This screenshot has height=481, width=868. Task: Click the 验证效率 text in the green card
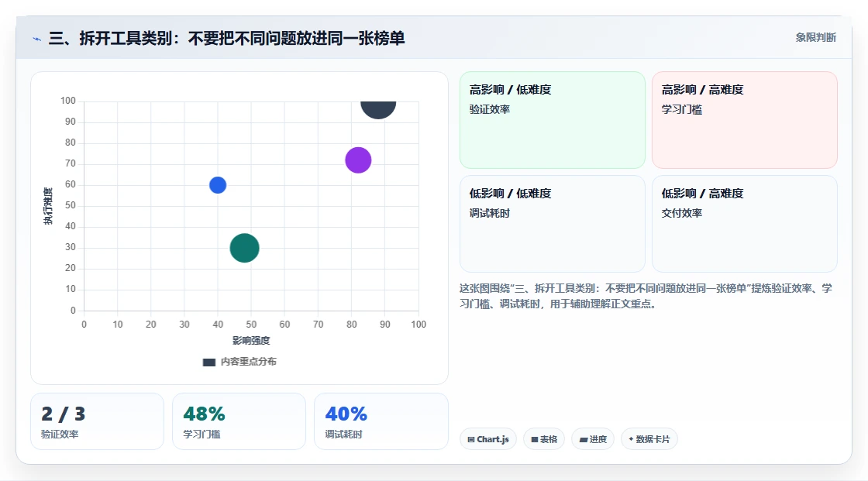489,109
